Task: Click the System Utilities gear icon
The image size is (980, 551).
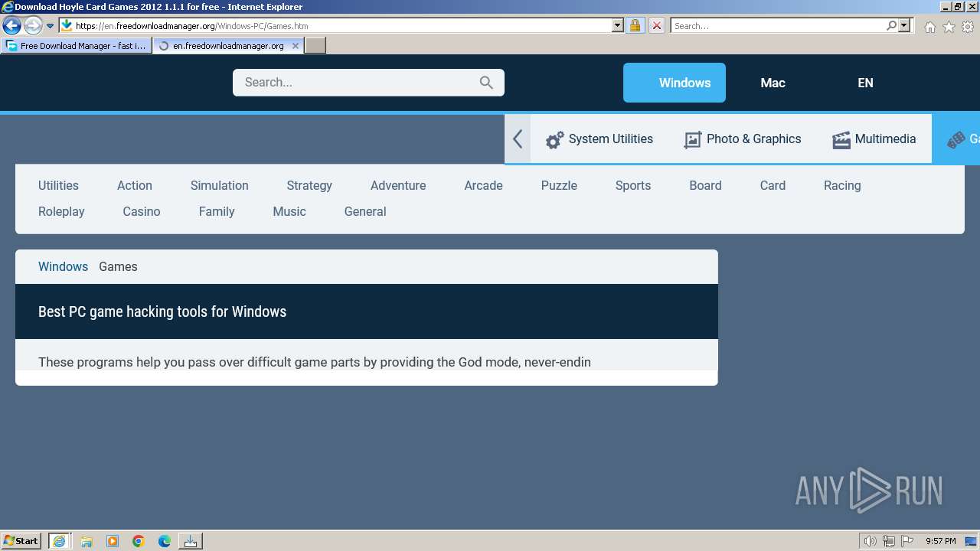Action: pos(554,140)
